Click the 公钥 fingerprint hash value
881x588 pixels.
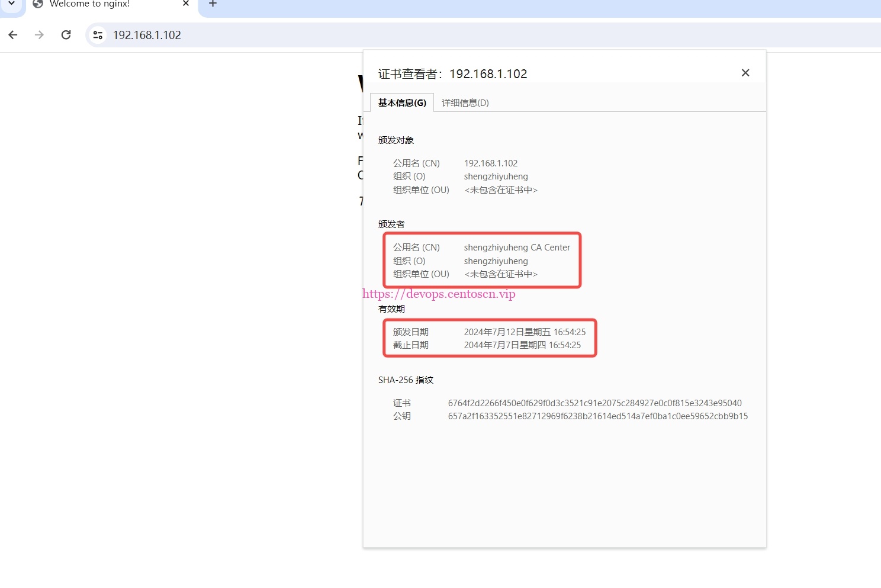597,416
